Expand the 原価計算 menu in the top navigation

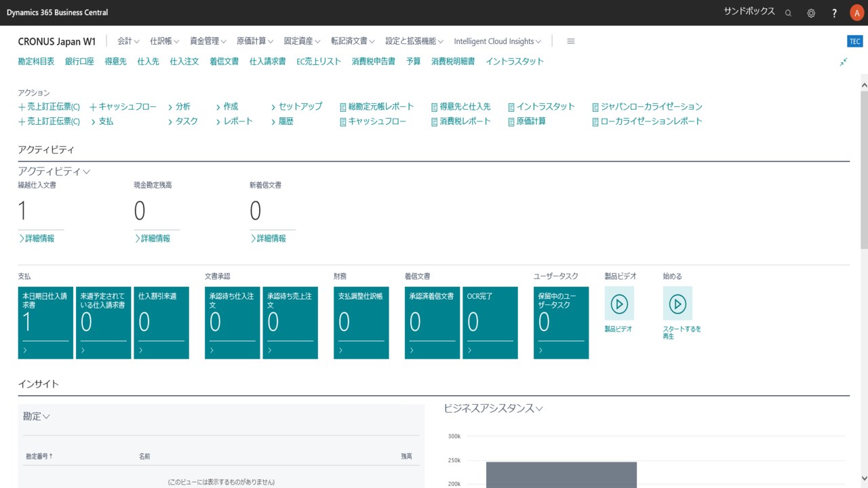[x=255, y=41]
